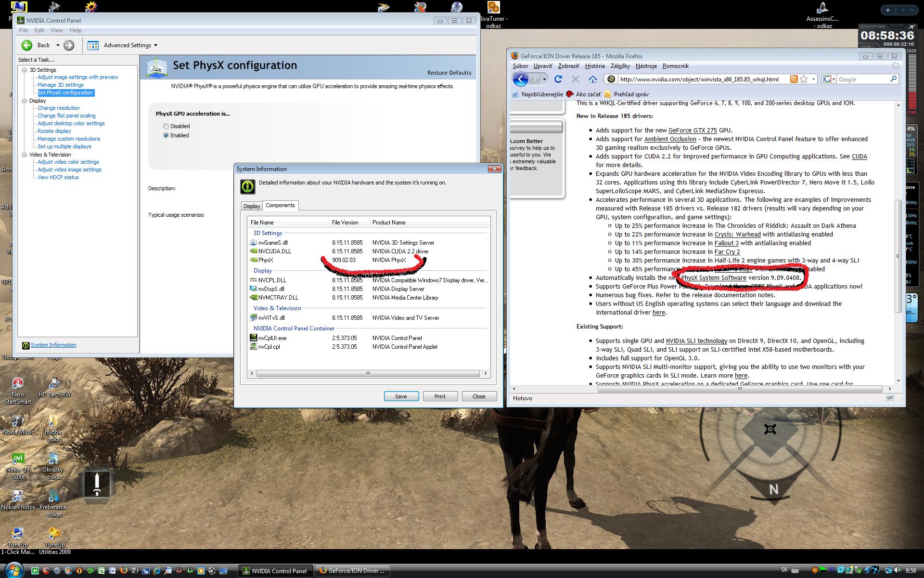Open Help menu in NVIDIA Control Panel
This screenshot has height=578, width=924.
pos(76,30)
